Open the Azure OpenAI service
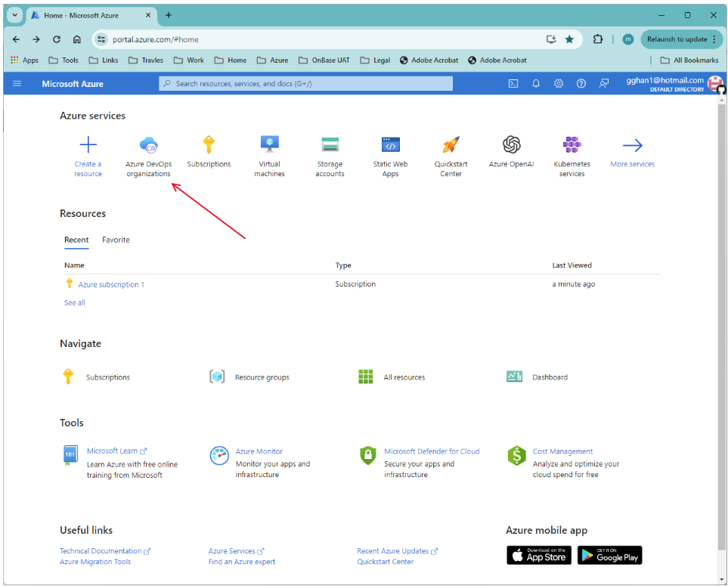The image size is (728, 586). (511, 144)
